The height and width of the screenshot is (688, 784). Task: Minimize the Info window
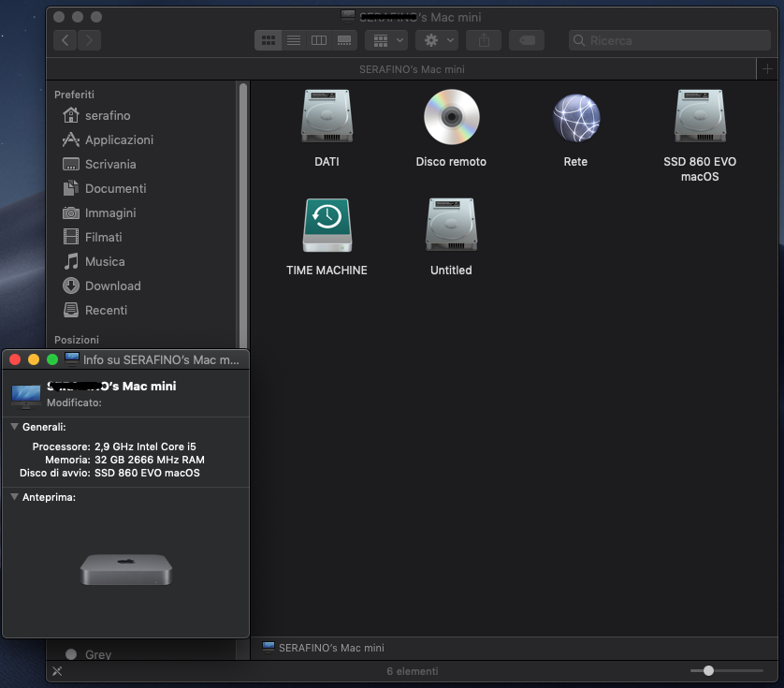[34, 359]
